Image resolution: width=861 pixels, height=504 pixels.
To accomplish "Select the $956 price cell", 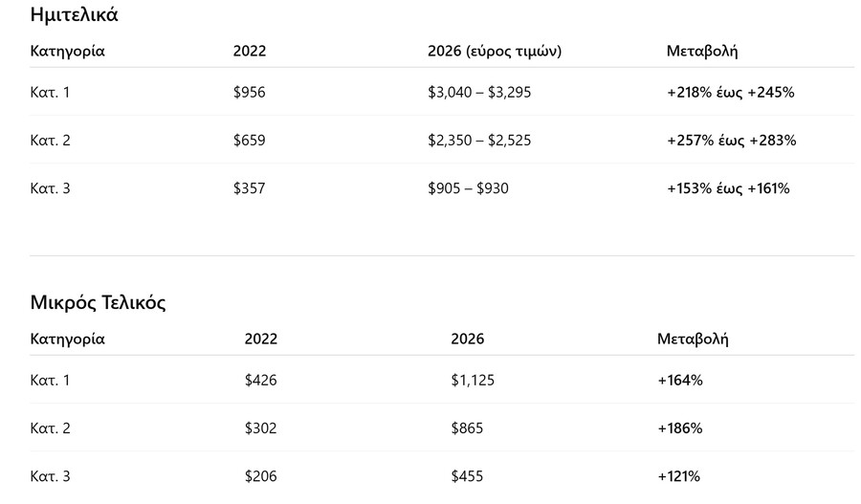I will tap(250, 93).
